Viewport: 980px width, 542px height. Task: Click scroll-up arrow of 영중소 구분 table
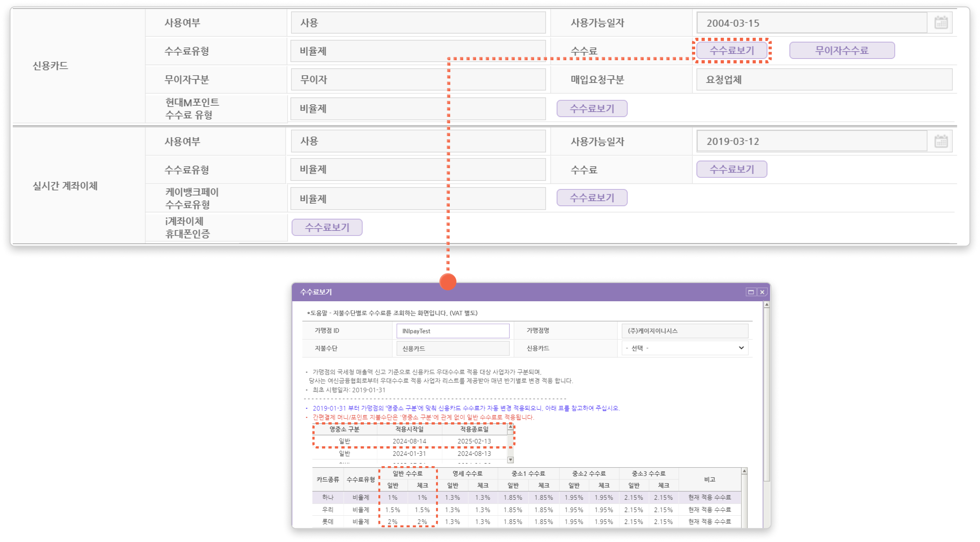511,427
